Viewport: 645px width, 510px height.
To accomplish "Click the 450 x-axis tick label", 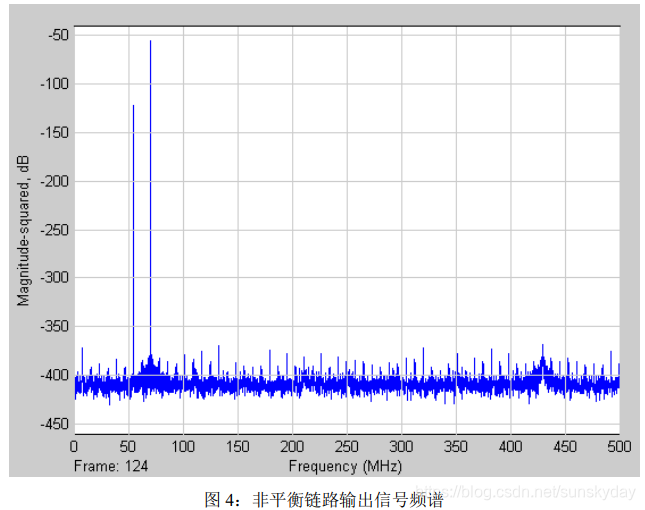I will [x=565, y=446].
